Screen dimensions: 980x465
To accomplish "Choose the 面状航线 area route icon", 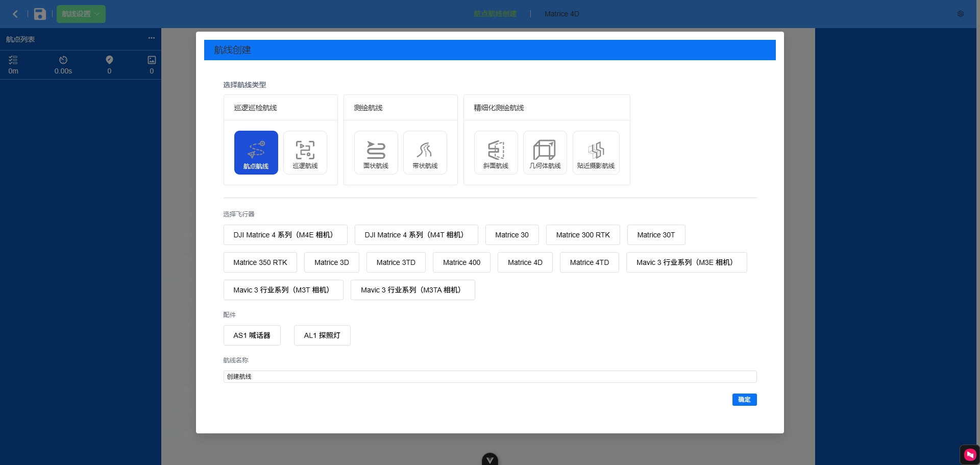I will click(376, 153).
